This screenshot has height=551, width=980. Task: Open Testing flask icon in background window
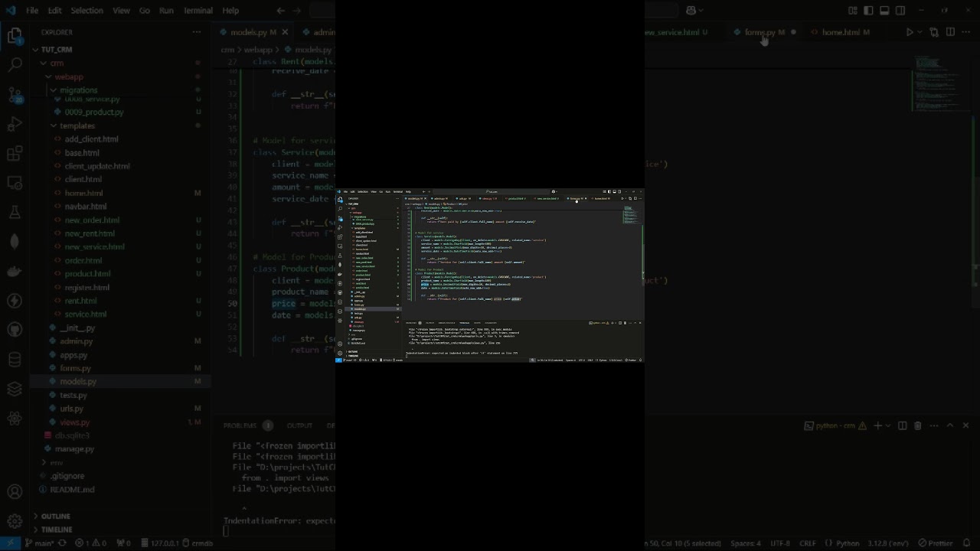coord(15,213)
